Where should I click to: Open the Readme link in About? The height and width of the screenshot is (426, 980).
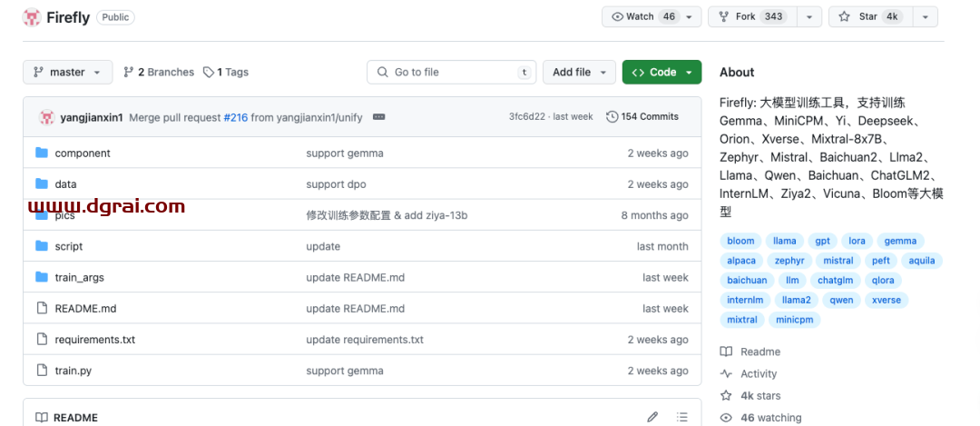point(750,352)
